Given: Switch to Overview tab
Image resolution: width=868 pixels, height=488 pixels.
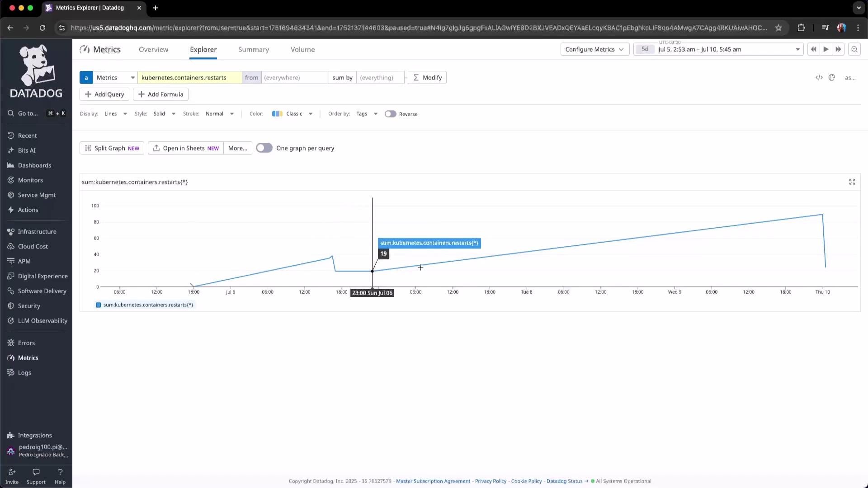Looking at the screenshot, I should tap(153, 50).
